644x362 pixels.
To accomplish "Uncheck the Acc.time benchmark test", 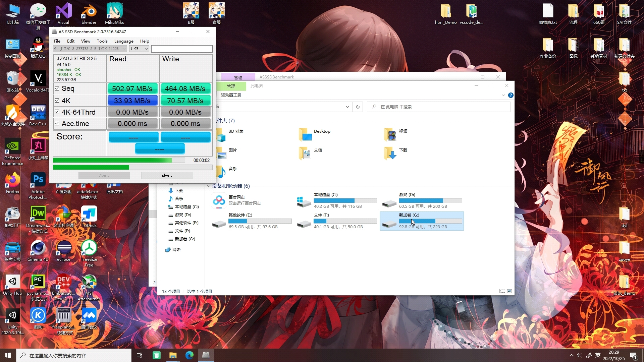I will coord(57,123).
